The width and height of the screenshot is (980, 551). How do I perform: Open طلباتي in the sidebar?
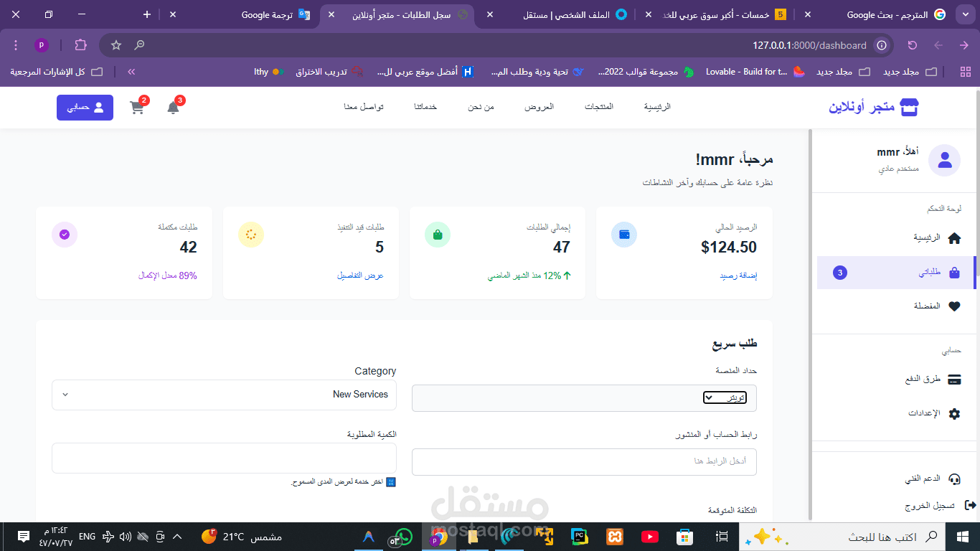[897, 273]
